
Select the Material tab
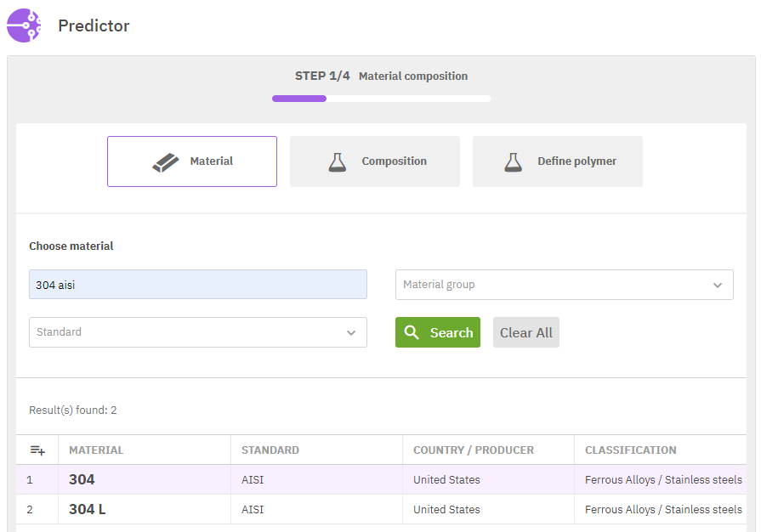click(x=192, y=161)
